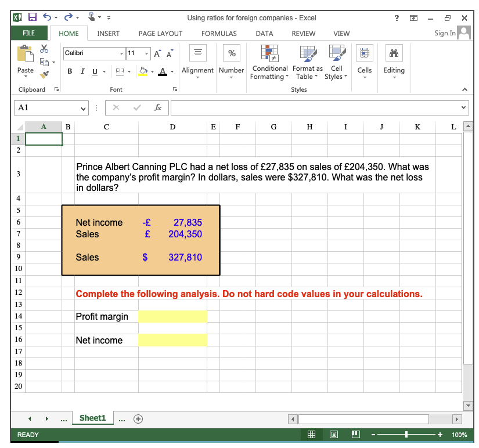Select the yellow Profit margin cell D14
Image resolution: width=479 pixels, height=448 pixels.
pyautogui.click(x=172, y=316)
